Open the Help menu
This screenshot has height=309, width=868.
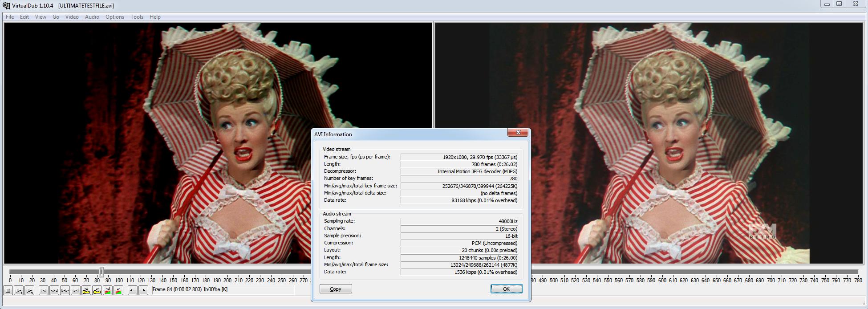tap(155, 17)
